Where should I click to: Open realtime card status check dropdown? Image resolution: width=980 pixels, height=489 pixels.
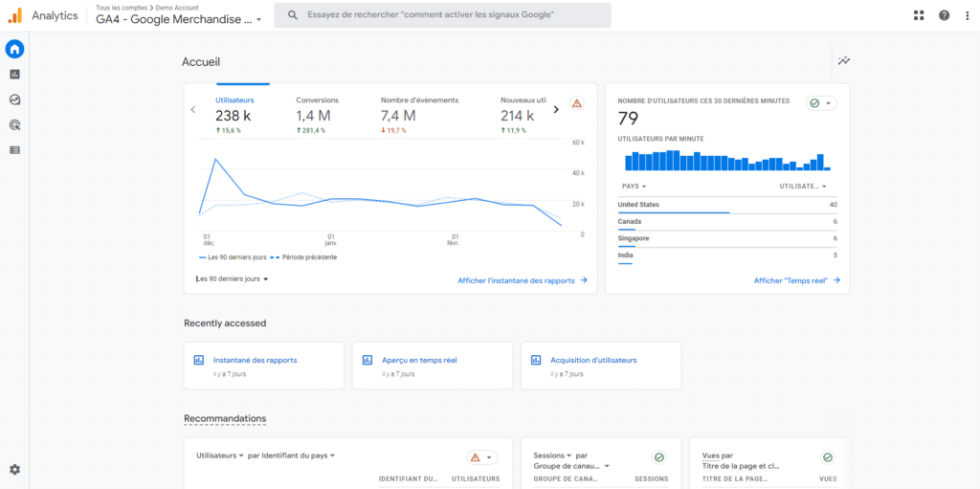(x=821, y=103)
